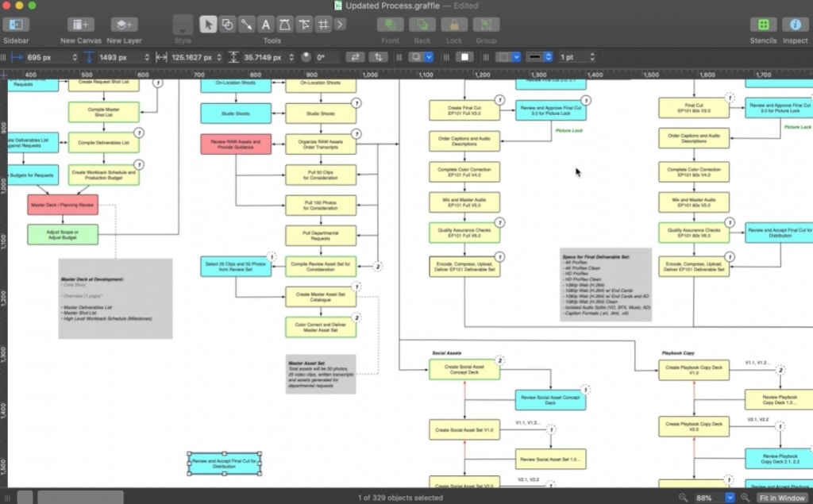Screen dimensions: 813x504
Task: Lock the selected object
Action: 454,25
